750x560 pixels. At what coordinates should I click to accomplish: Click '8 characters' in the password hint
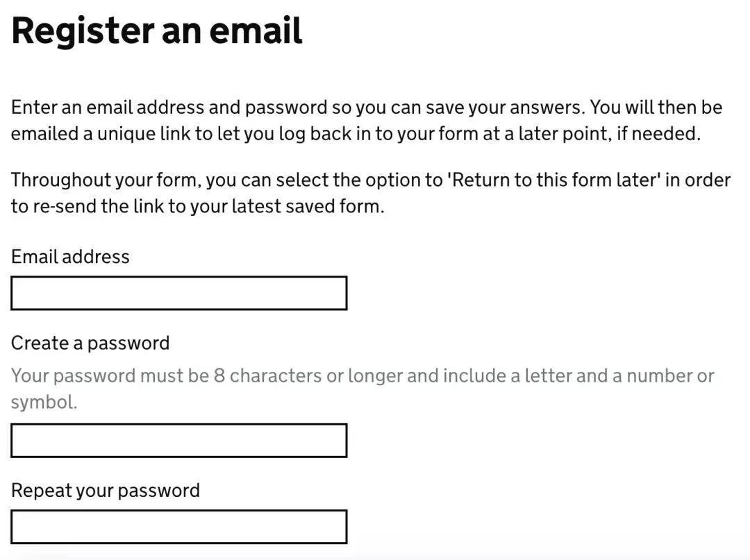tap(268, 376)
